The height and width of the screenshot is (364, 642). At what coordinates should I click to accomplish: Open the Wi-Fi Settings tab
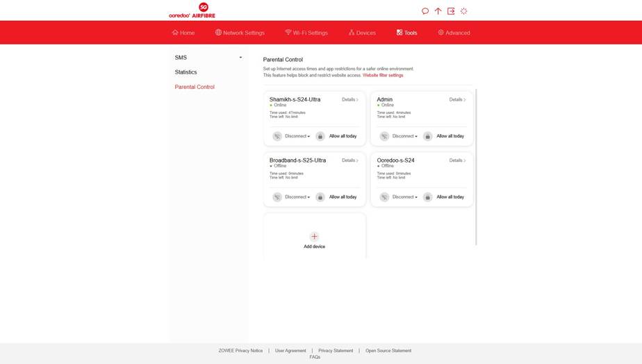click(306, 33)
